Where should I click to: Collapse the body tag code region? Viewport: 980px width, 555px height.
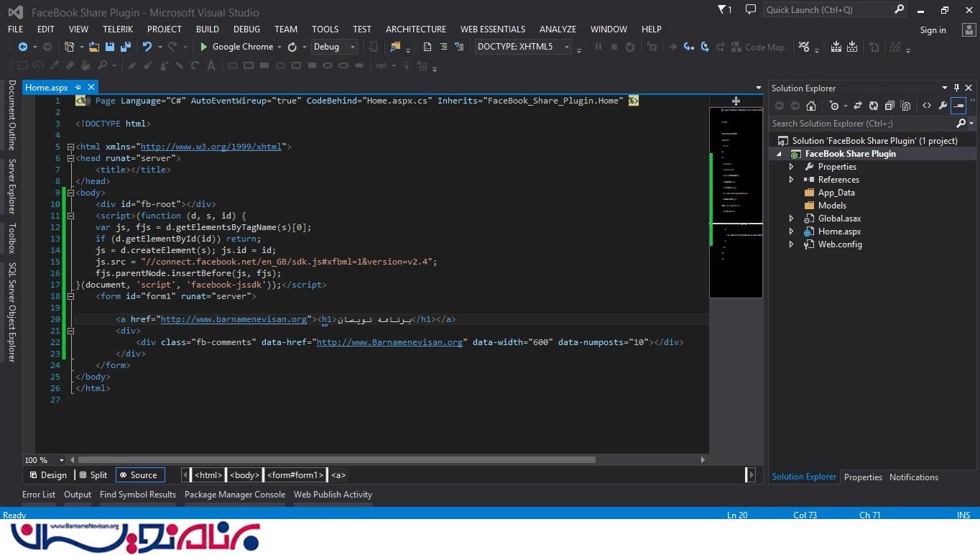click(70, 193)
